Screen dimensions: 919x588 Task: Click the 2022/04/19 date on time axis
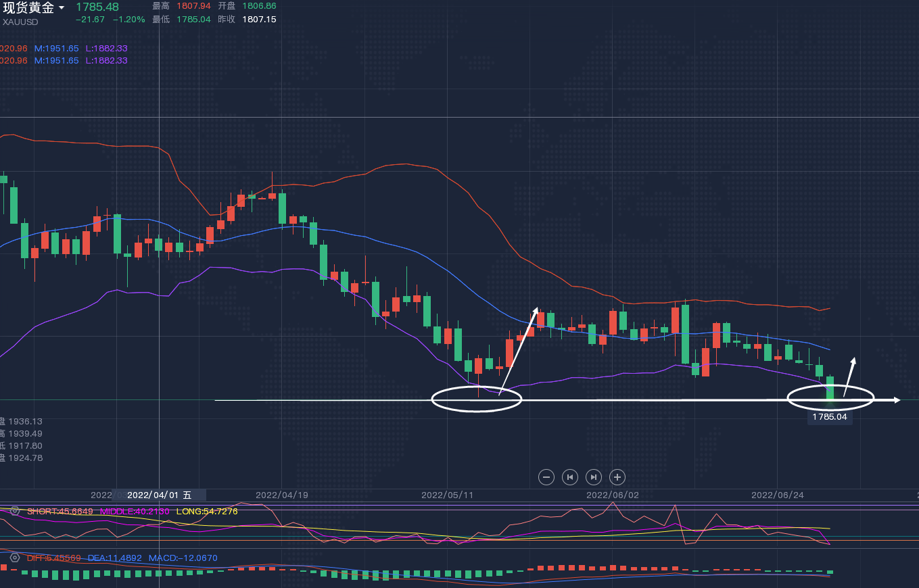tap(281, 495)
